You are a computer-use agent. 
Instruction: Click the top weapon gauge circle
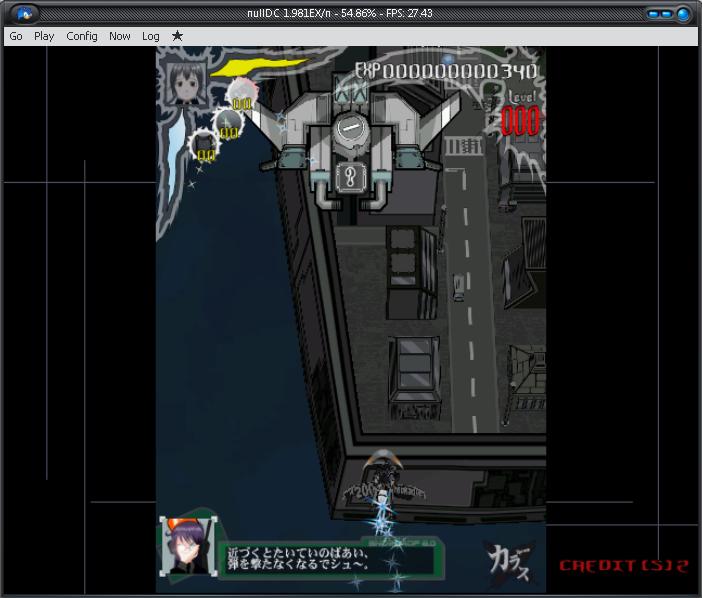click(x=242, y=93)
